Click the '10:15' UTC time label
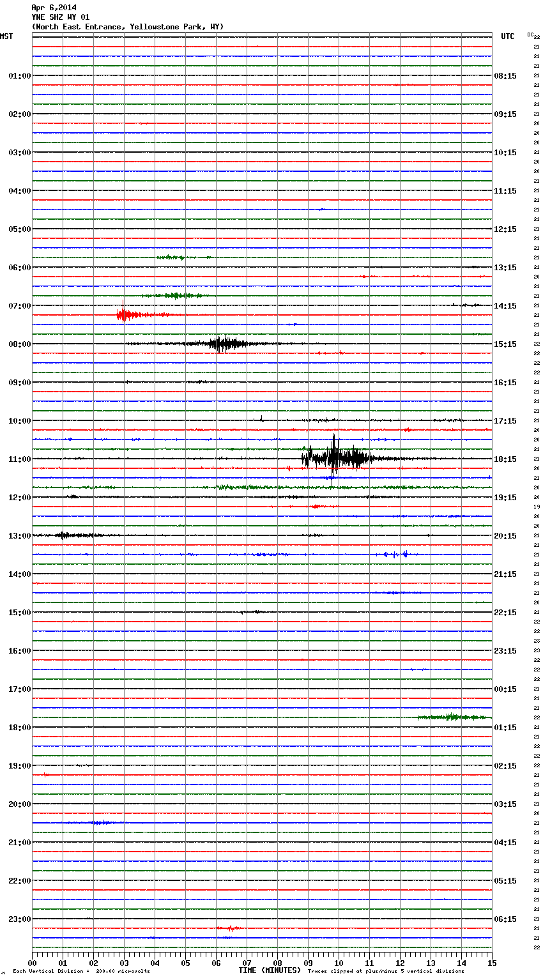 coord(505,153)
